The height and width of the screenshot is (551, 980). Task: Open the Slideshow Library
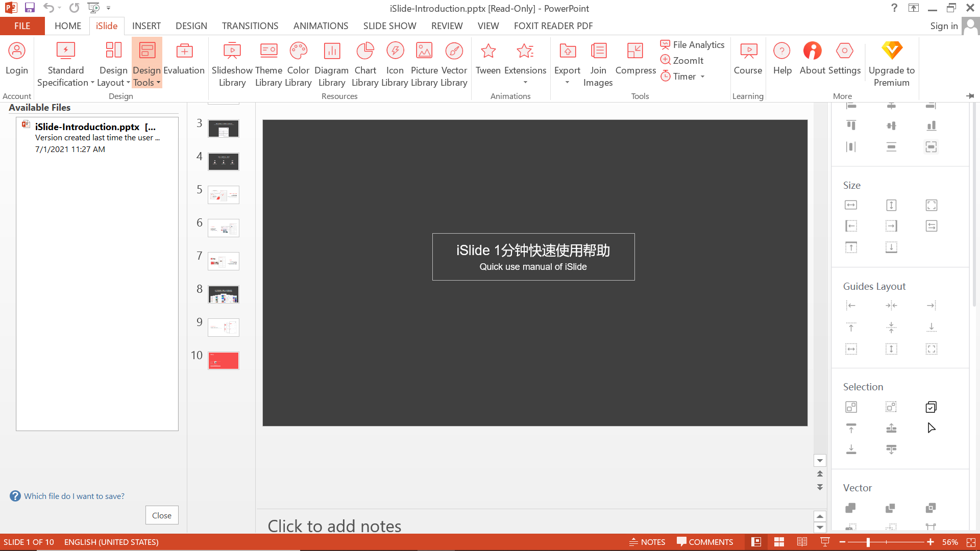232,64
